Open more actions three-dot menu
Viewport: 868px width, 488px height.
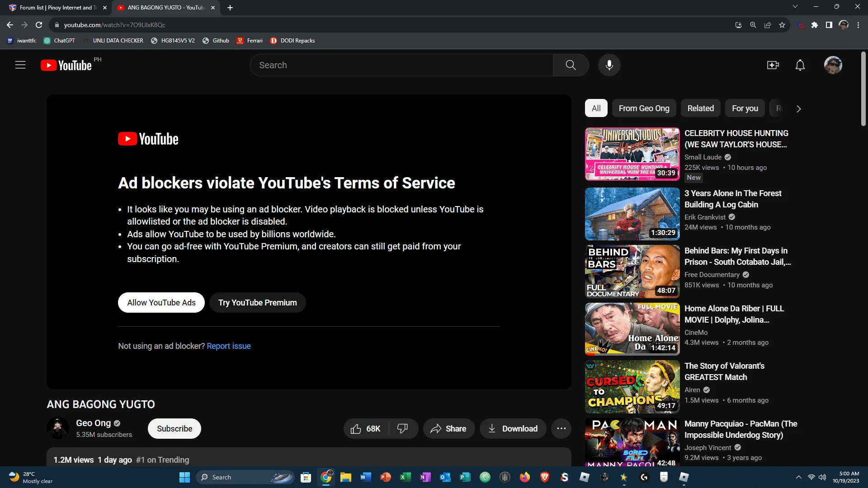coord(561,429)
